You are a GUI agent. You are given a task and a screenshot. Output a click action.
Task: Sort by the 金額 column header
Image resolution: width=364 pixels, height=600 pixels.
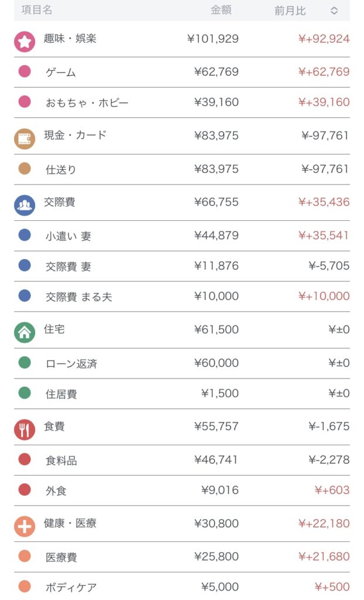[x=221, y=11]
